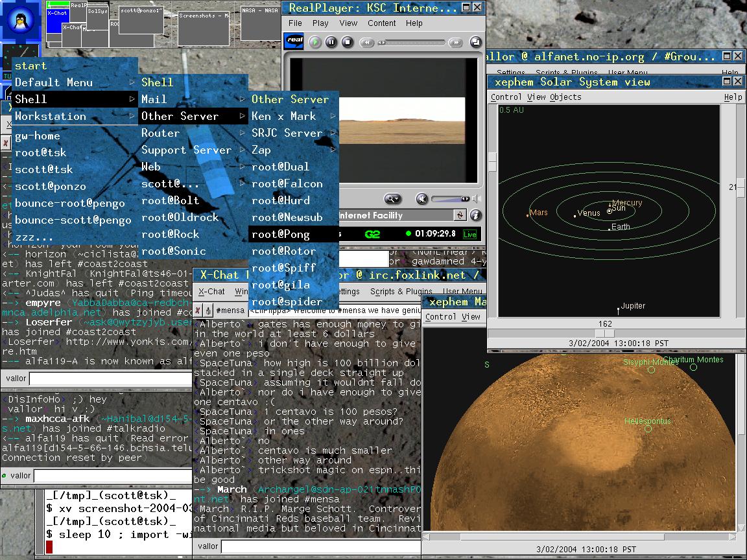Screen dimensions: 747x560
Task: Click the RealPlayer loudspeaker icon
Action: [477, 198]
